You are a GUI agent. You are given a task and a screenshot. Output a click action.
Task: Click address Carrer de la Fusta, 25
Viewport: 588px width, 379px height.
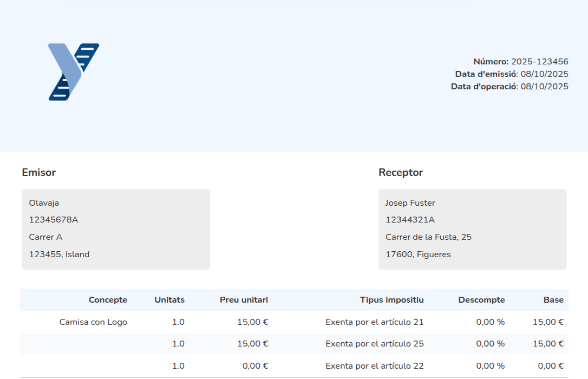(x=428, y=237)
